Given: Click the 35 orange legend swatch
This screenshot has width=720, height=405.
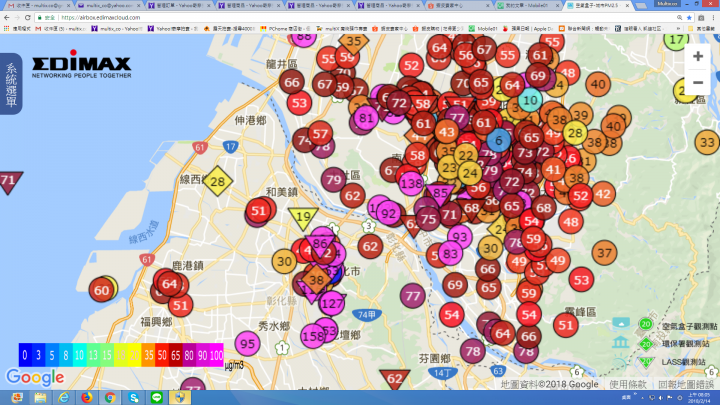Looking at the screenshot, I should [148, 355].
